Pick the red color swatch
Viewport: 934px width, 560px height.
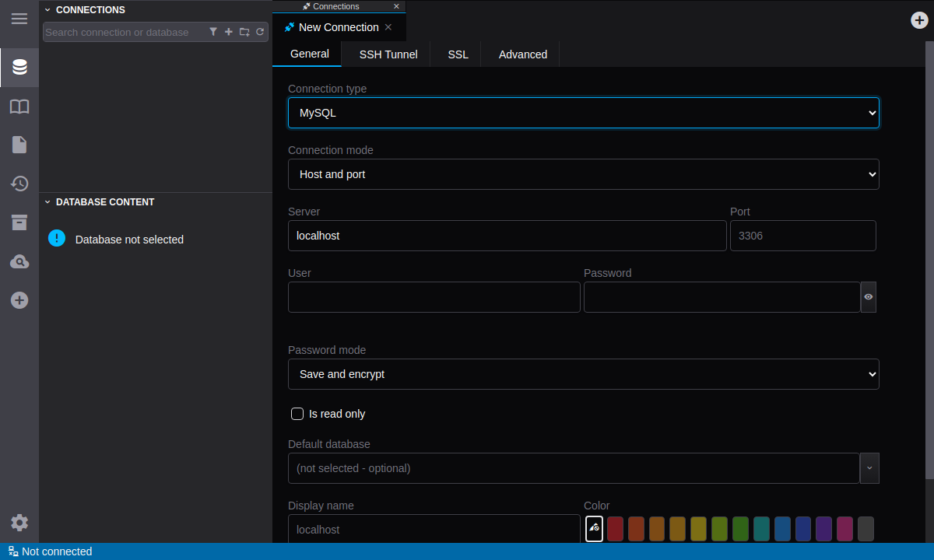[616, 528]
